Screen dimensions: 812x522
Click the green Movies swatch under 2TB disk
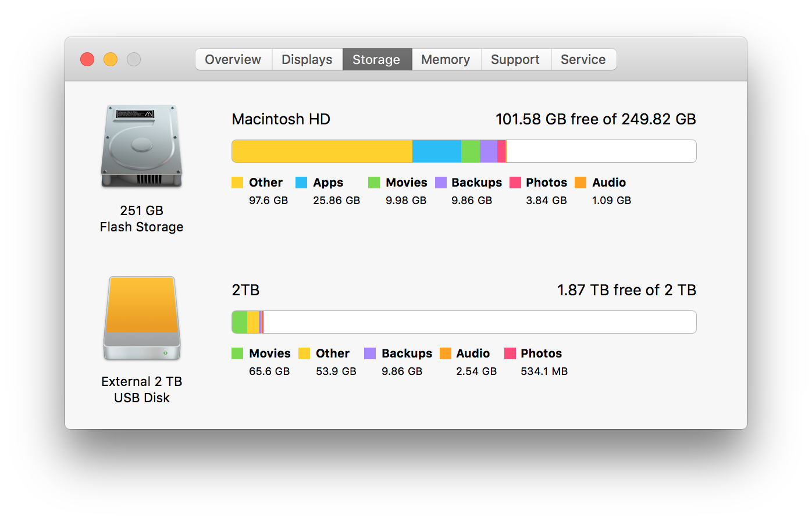point(237,353)
